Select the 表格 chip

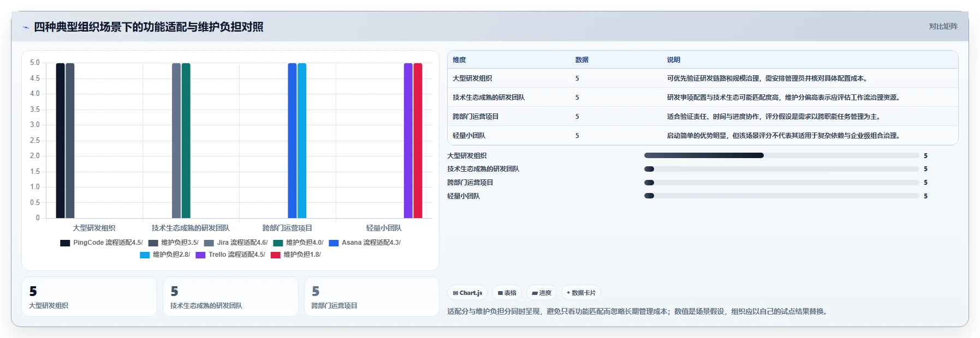[x=507, y=293]
